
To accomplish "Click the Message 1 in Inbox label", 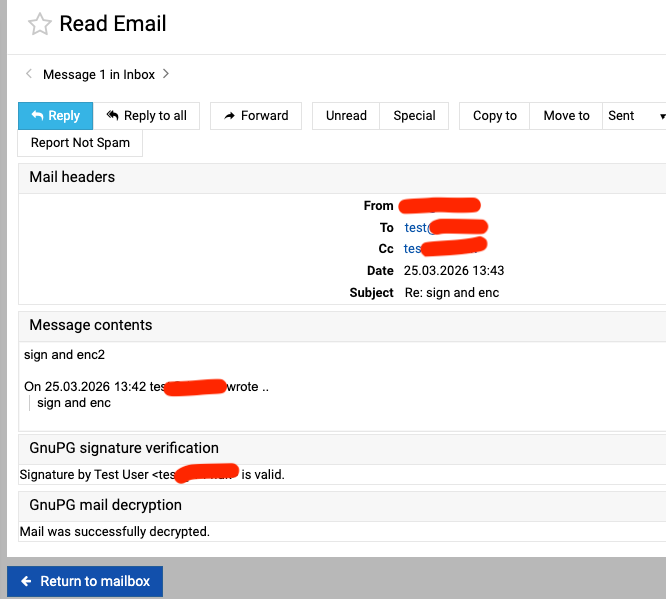I will [97, 74].
